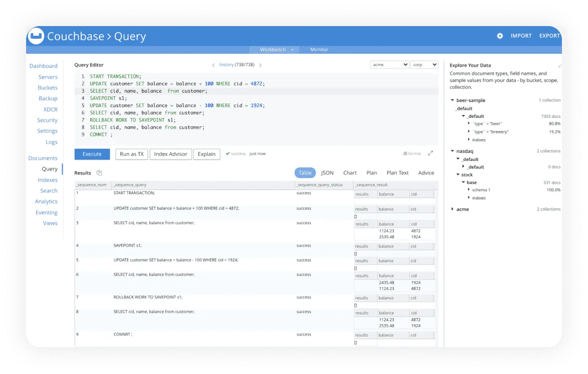This screenshot has height=374, width=588.
Task: Go to next query history entry
Action: [x=260, y=65]
